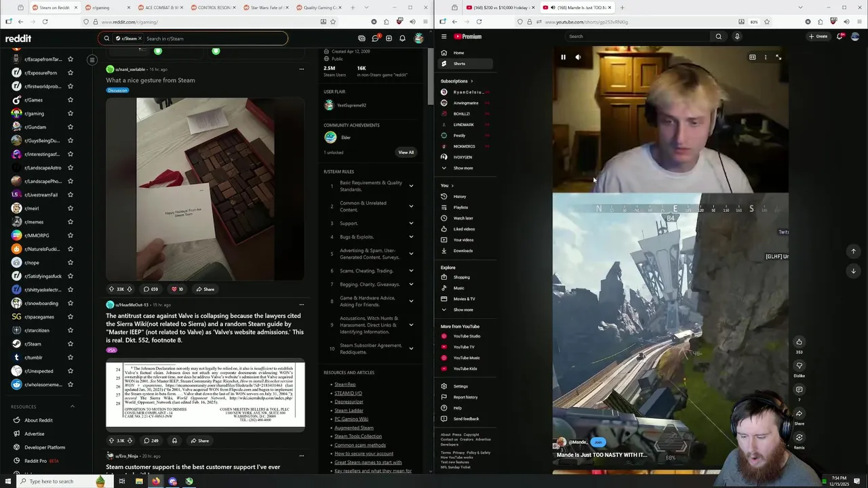Share the Steam gesture post
868x488 pixels.
pyautogui.click(x=205, y=289)
